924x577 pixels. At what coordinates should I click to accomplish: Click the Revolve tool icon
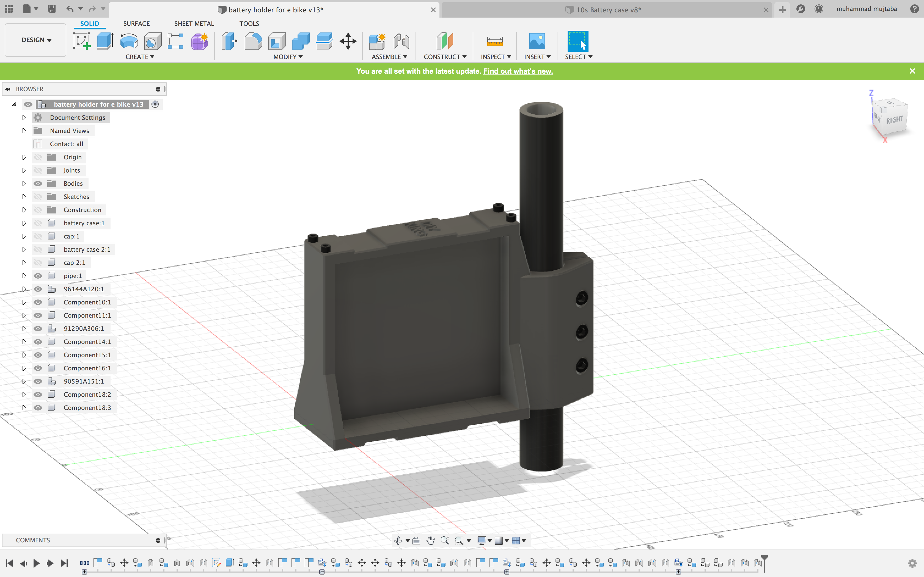pos(129,41)
